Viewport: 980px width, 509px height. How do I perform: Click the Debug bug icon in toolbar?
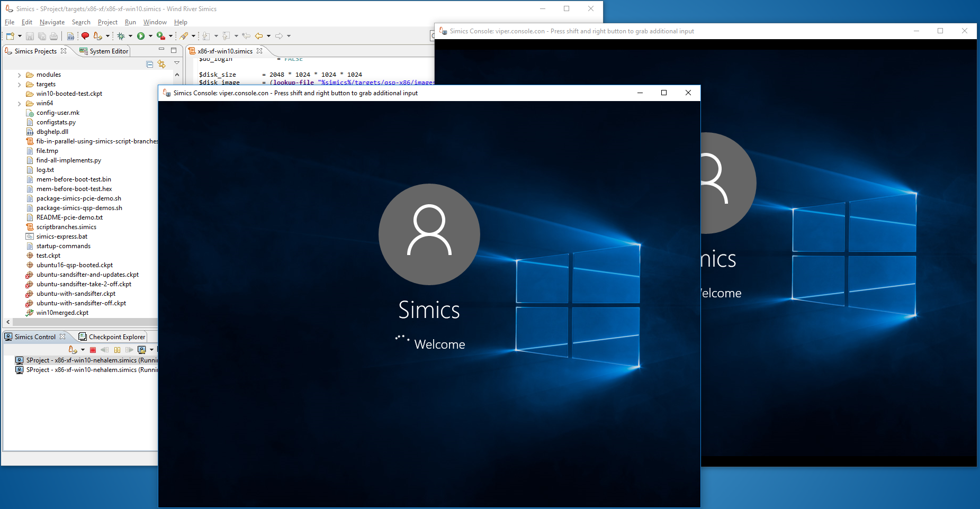click(121, 36)
